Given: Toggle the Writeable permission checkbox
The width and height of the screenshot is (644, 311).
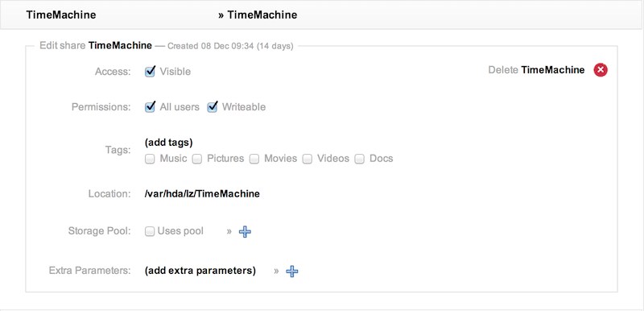Looking at the screenshot, I should [x=213, y=107].
